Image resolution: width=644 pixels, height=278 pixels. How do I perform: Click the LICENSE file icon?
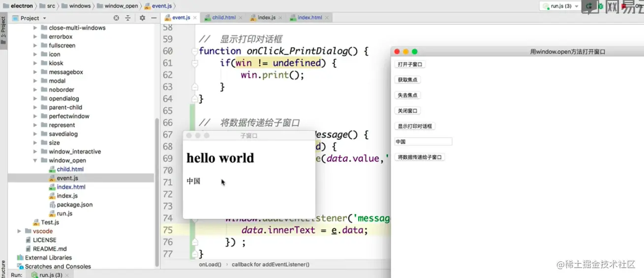pos(29,240)
